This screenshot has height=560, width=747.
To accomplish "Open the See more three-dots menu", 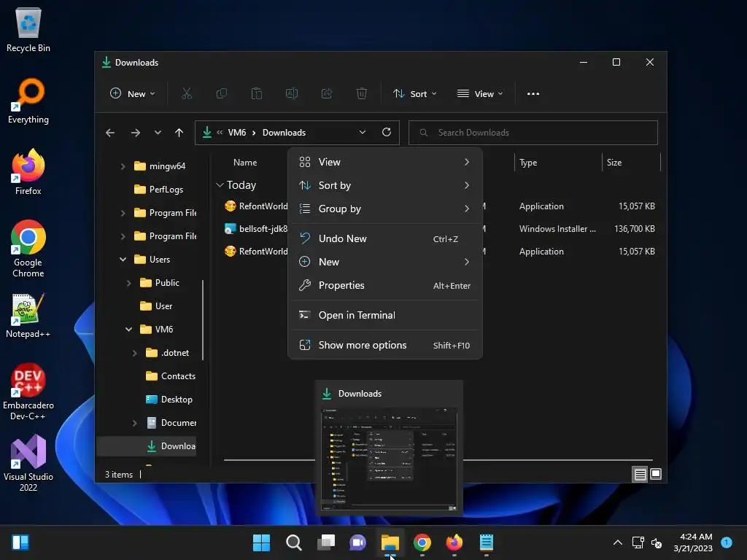I will click(533, 94).
